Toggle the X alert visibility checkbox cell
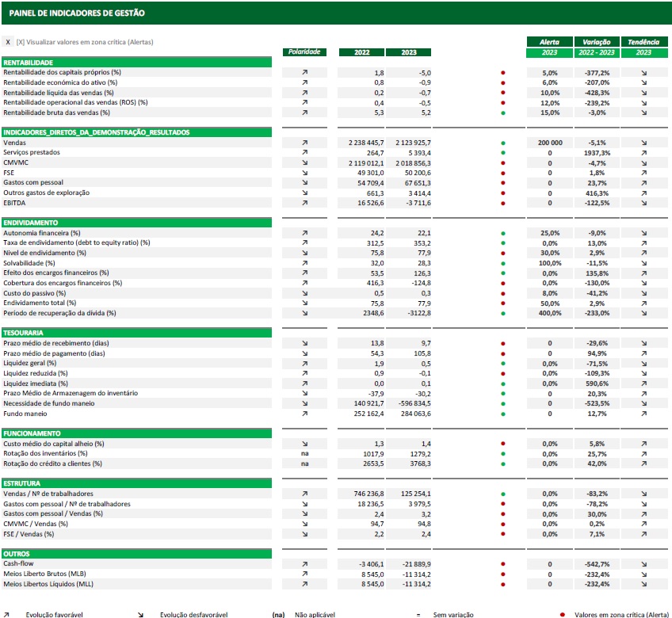The image size is (672, 618). (x=8, y=42)
